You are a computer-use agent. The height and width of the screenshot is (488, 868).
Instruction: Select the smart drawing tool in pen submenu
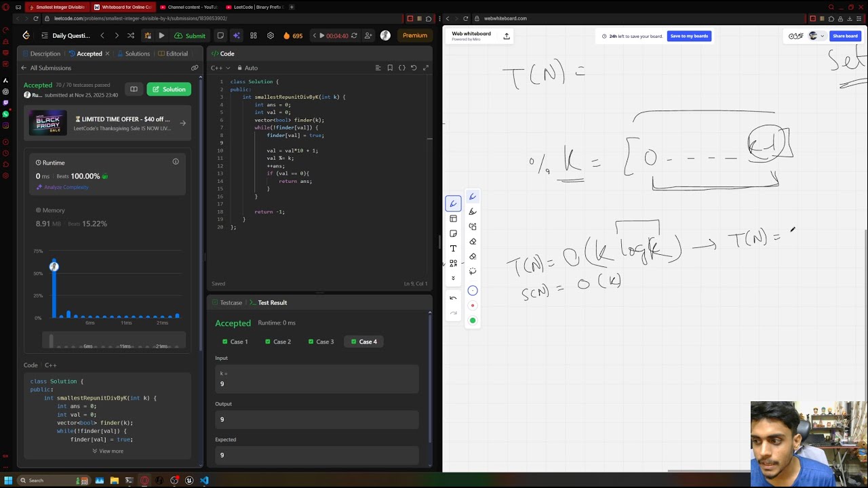[x=473, y=226]
